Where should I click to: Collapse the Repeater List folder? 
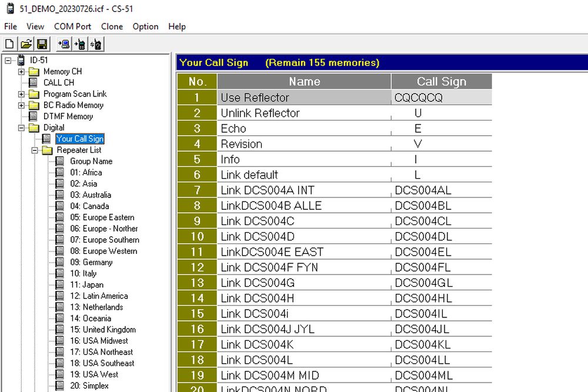click(35, 150)
